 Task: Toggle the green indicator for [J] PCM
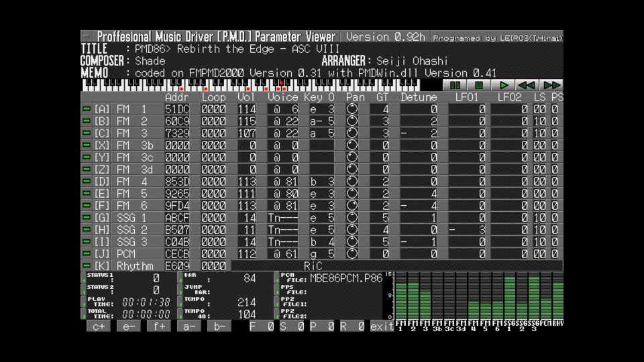tap(87, 253)
